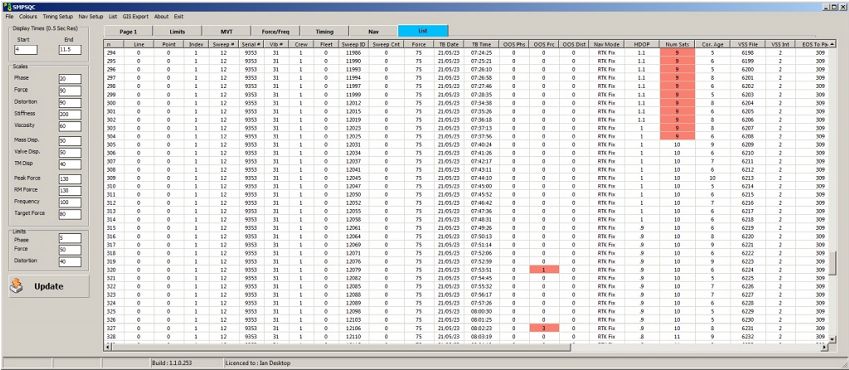The height and width of the screenshot is (370, 849).
Task: Select the red Num Sats cell in row 294
Action: click(x=677, y=53)
